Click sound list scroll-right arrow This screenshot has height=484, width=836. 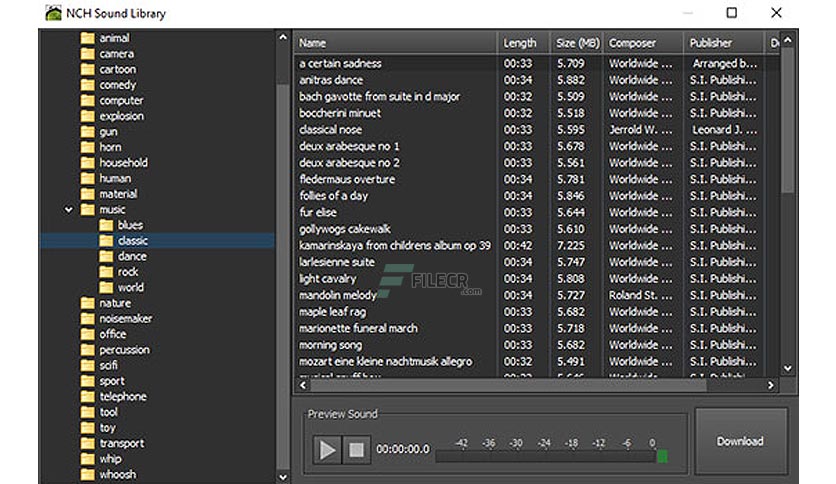(x=770, y=385)
